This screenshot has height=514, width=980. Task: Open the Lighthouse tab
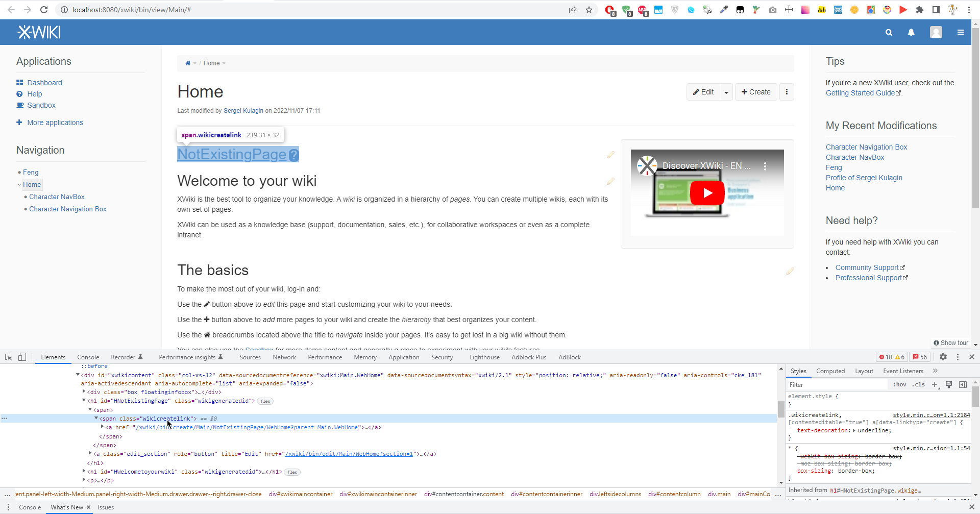coord(484,357)
